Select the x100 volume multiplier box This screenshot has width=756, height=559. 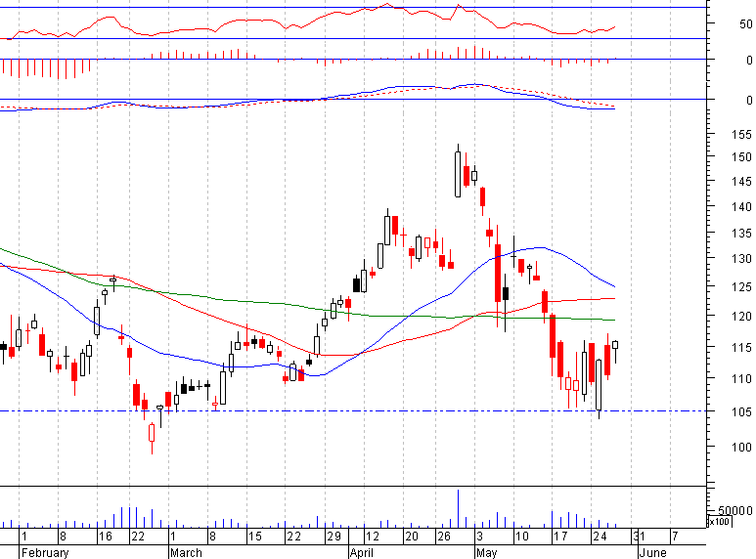coord(720,522)
